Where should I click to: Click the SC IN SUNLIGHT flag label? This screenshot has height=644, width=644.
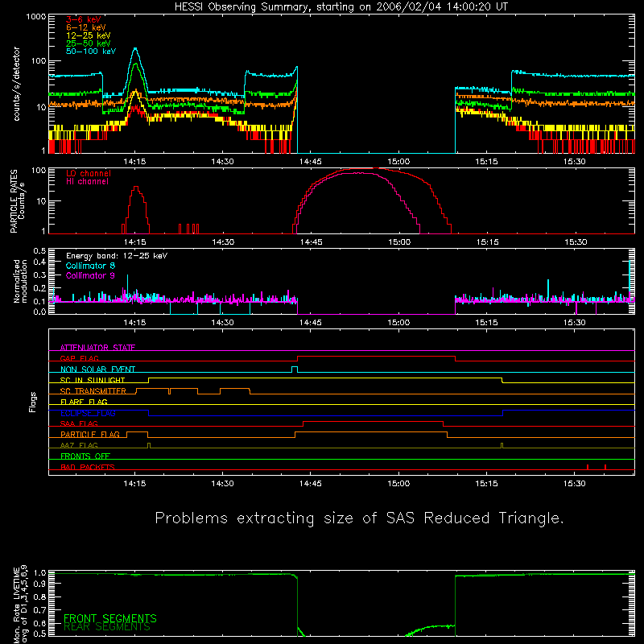click(93, 380)
